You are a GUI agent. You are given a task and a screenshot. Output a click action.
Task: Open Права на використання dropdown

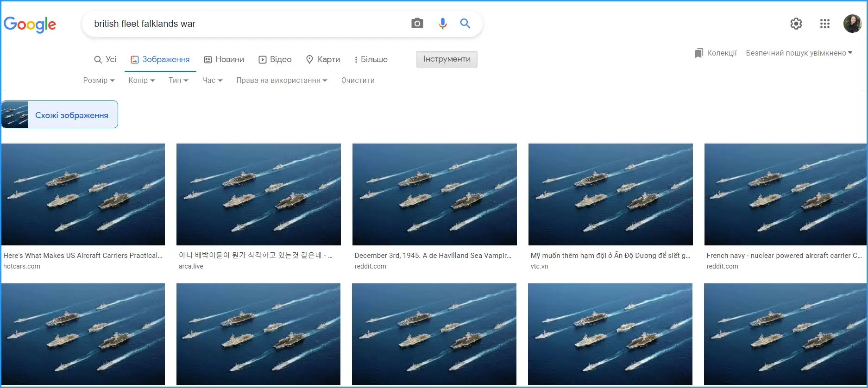[x=282, y=80]
